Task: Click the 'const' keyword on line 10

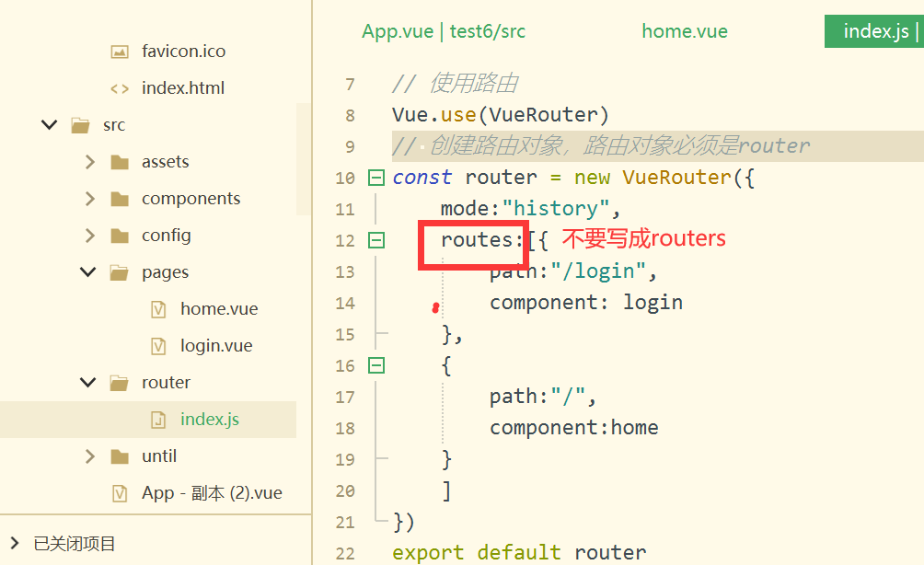Action: click(422, 178)
